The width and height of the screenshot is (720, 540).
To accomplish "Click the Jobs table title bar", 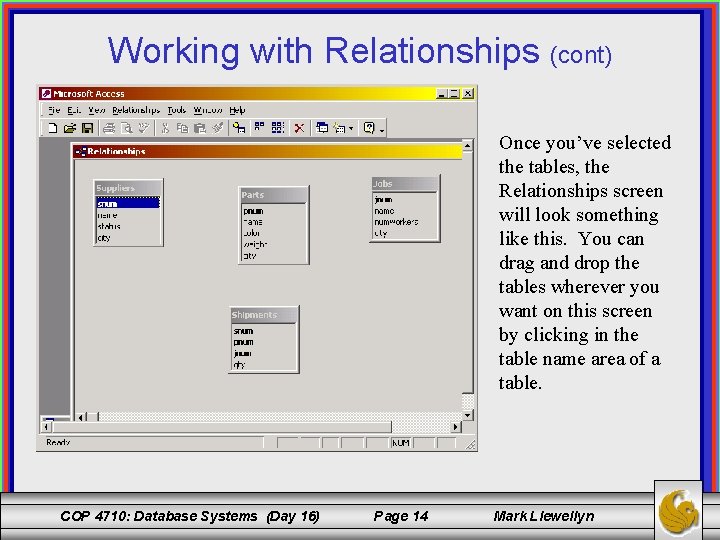I will 405,184.
